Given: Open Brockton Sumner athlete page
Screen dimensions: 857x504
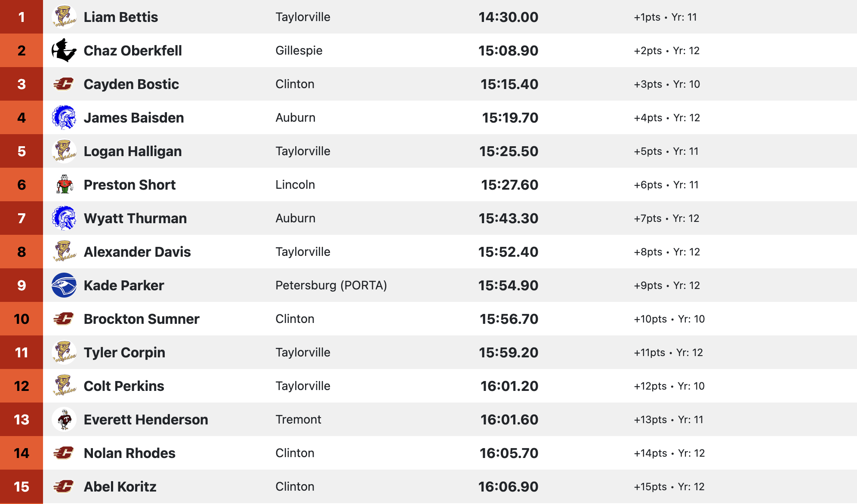Looking at the screenshot, I should point(142,319).
